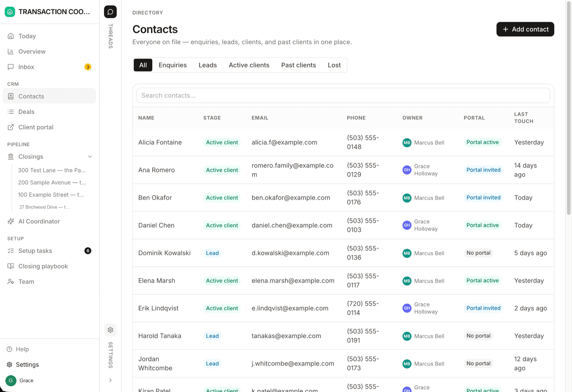This screenshot has height=392, width=572.
Task: Click the Inbox message icon
Action: pyautogui.click(x=11, y=67)
